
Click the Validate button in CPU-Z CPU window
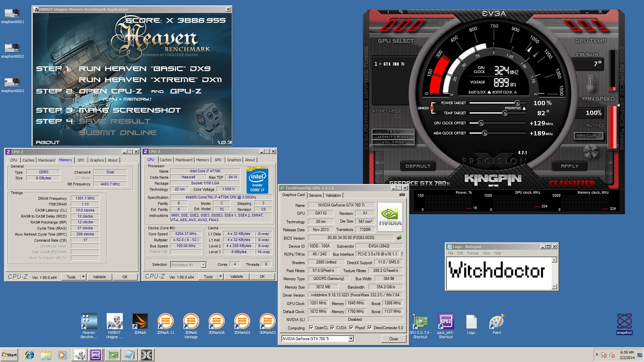pyautogui.click(x=236, y=277)
